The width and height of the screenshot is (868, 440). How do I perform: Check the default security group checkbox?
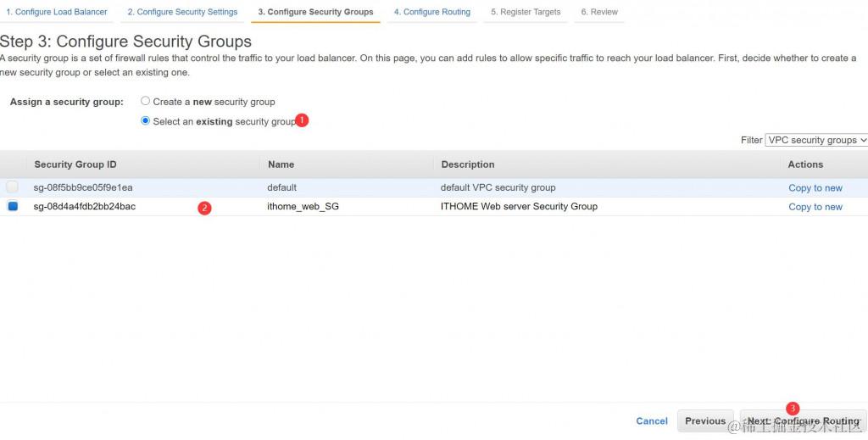click(12, 187)
